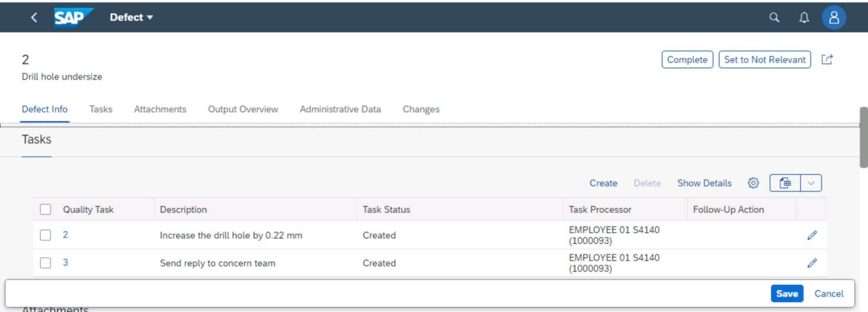Open the search magnifier icon
868x312 pixels.
[774, 18]
